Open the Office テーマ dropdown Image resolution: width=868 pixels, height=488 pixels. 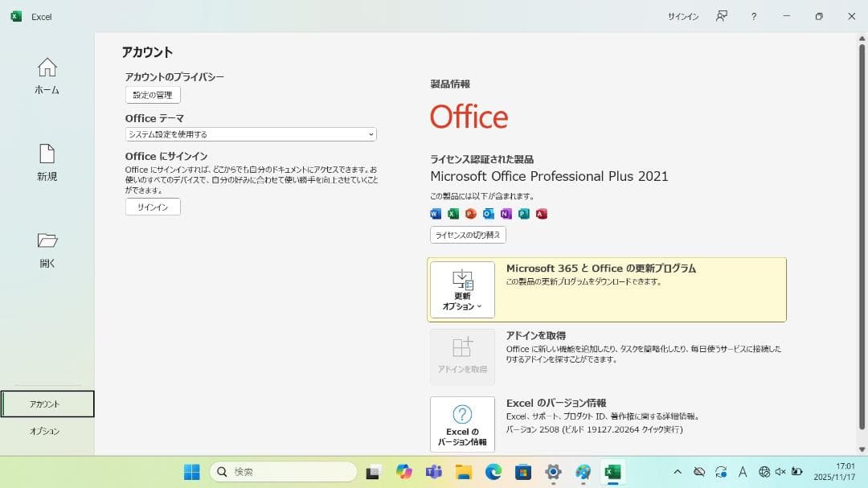coord(249,134)
